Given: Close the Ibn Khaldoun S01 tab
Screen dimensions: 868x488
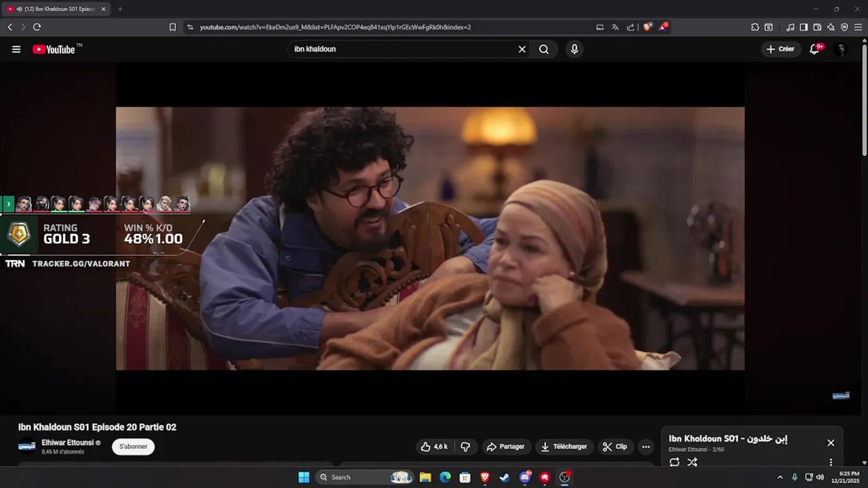Looking at the screenshot, I should click(x=104, y=9).
